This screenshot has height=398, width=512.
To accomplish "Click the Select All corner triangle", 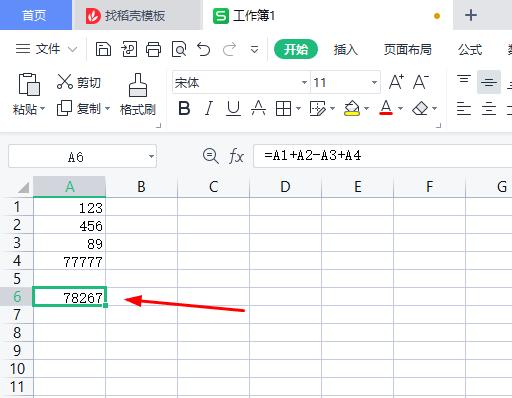I will point(23,188).
